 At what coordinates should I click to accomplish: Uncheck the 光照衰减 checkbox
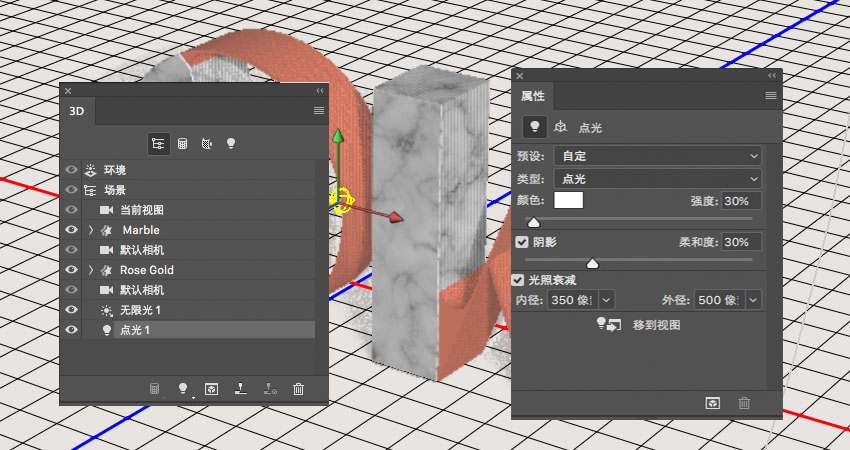click(518, 280)
